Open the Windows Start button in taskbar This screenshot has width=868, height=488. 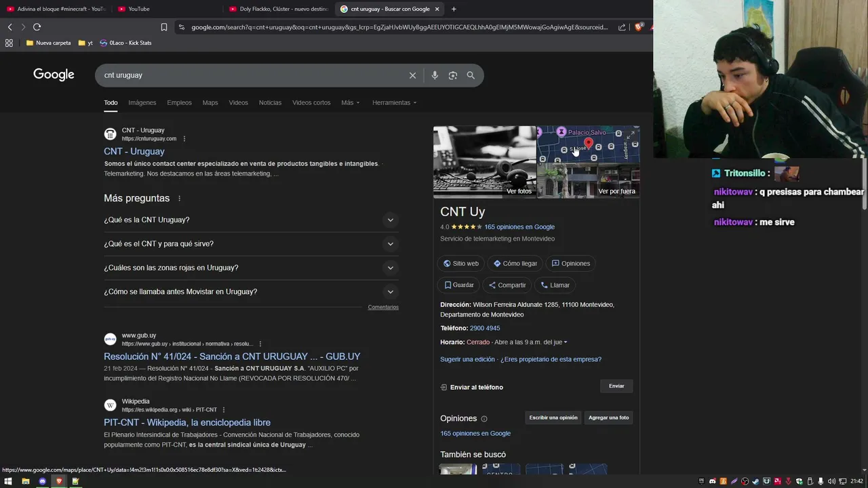tap(8, 481)
